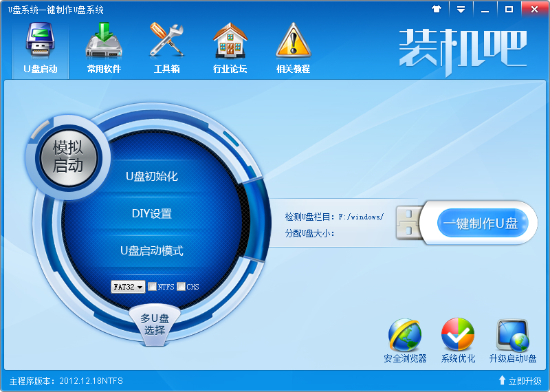Open the 相关教程 tab
This screenshot has height=392, width=550.
(294, 49)
